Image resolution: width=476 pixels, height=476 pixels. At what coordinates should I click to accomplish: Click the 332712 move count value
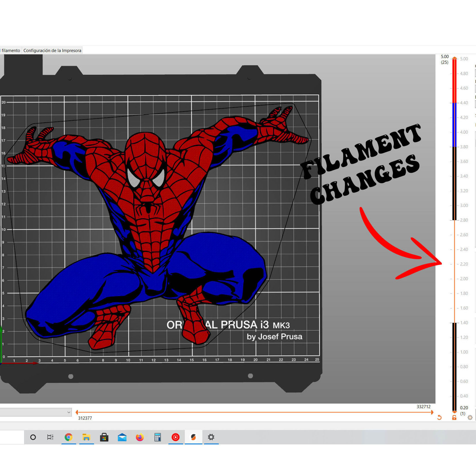[423, 406]
